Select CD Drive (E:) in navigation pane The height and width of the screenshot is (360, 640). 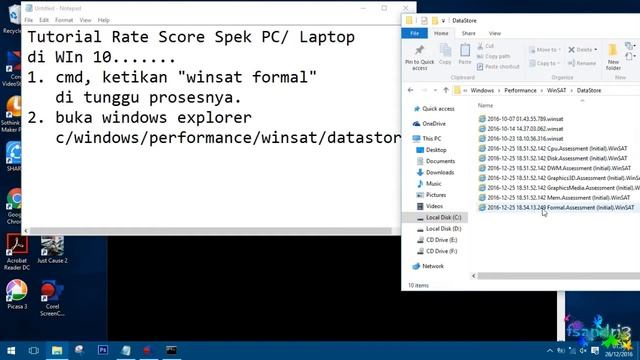click(437, 240)
